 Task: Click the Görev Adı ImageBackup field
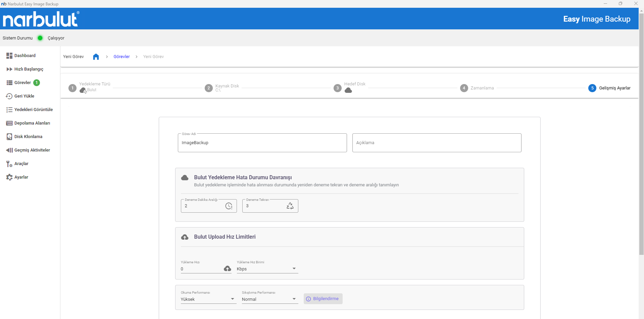pos(262,143)
